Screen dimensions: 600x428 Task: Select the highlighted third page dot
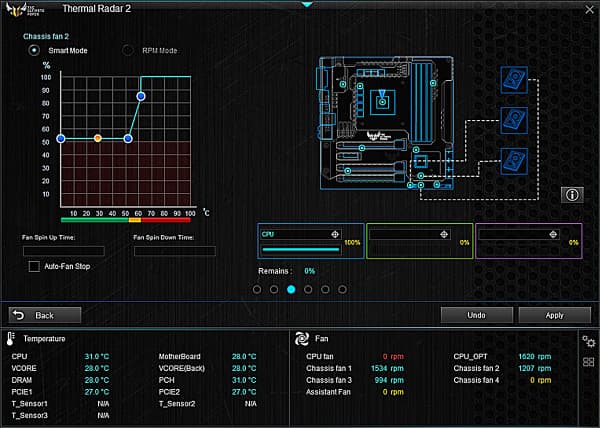point(291,290)
